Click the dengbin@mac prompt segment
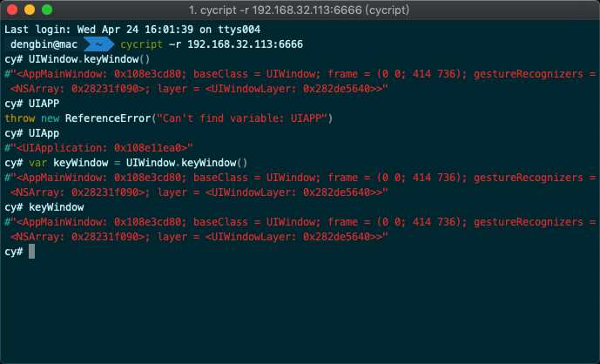 click(x=44, y=44)
